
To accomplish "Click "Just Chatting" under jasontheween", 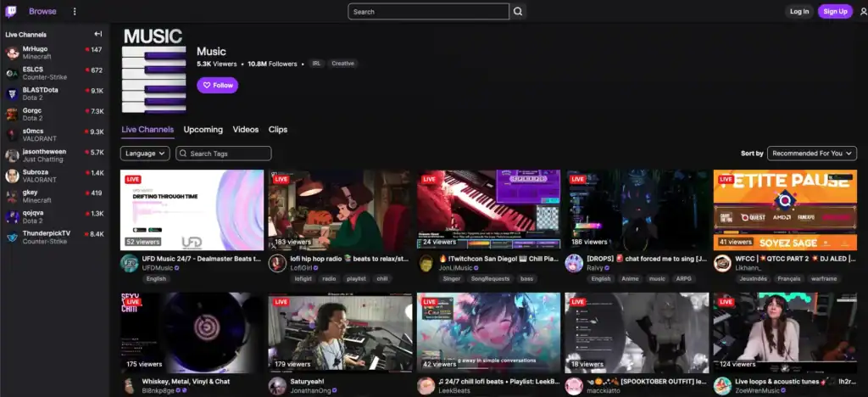I will 42,159.
